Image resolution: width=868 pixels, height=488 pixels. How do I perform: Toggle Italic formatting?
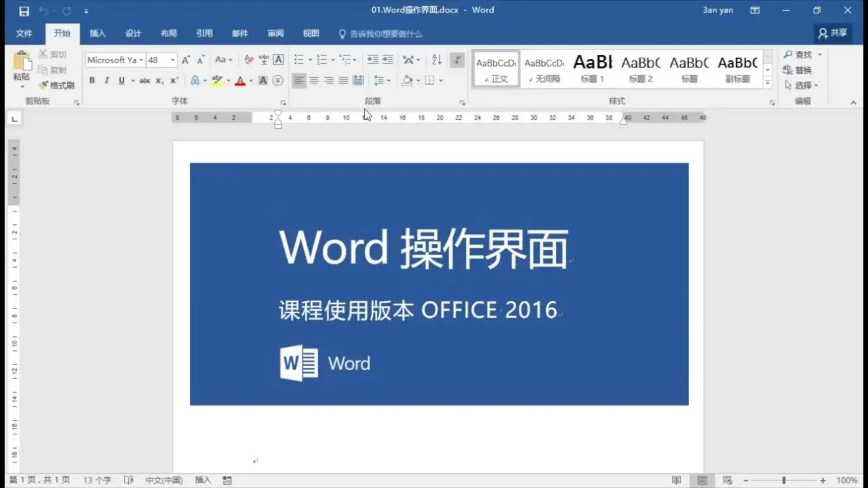click(106, 81)
